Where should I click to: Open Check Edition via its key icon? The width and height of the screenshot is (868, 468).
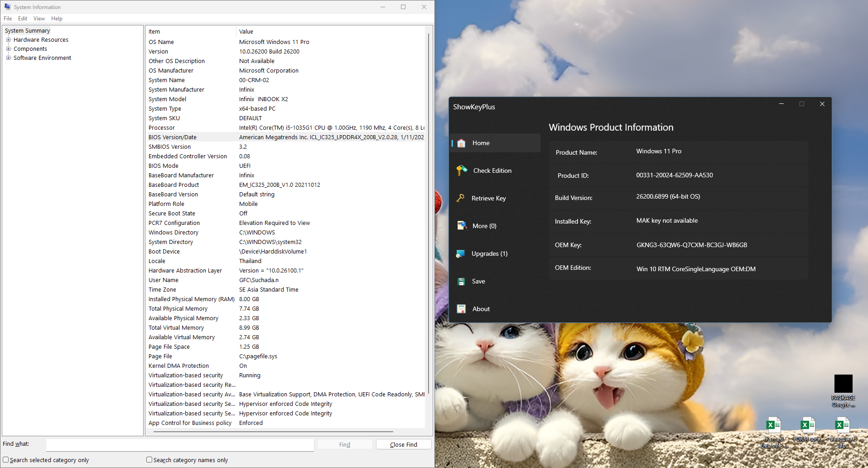click(462, 171)
